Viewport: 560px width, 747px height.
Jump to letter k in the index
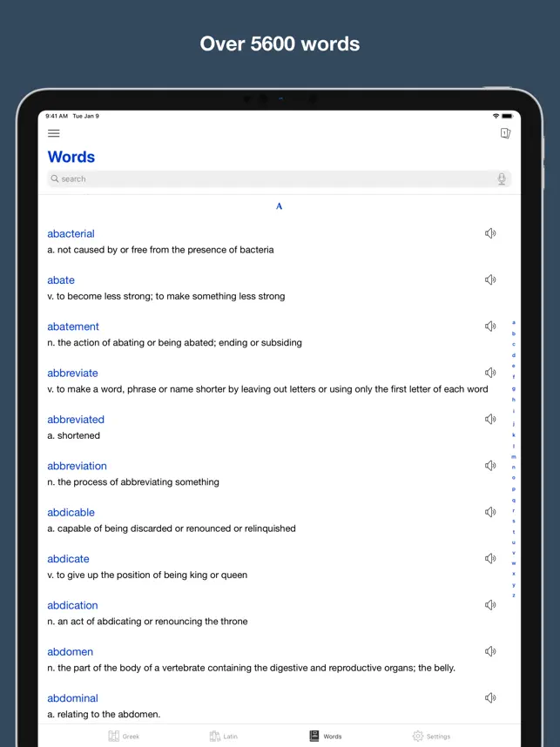513,435
